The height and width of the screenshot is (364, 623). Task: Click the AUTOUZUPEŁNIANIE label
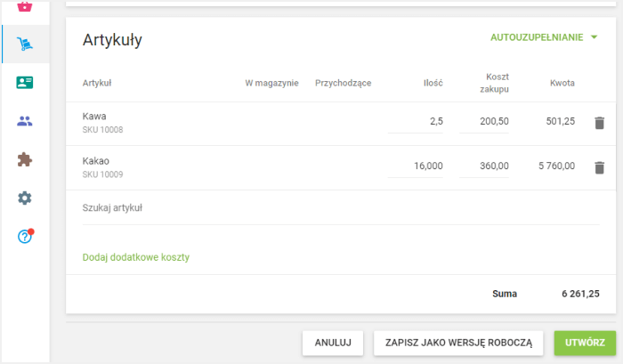coord(537,37)
